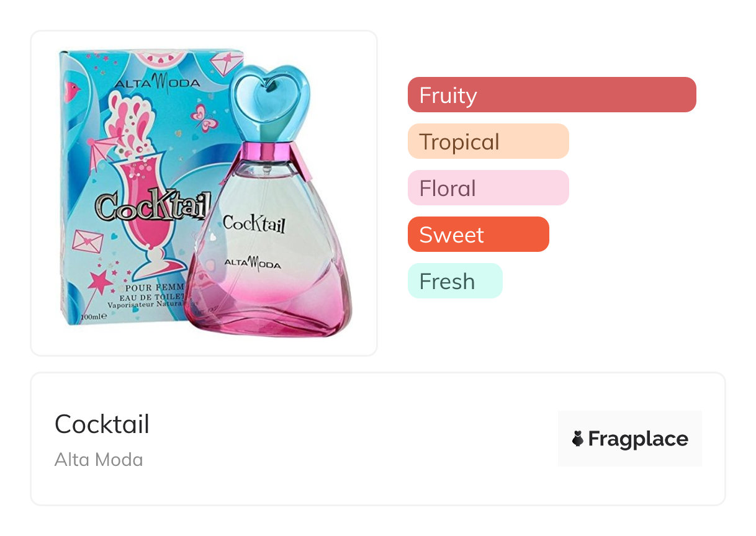Open the Cocktail perfume title
The width and height of the screenshot is (756, 536).
pyautogui.click(x=102, y=425)
